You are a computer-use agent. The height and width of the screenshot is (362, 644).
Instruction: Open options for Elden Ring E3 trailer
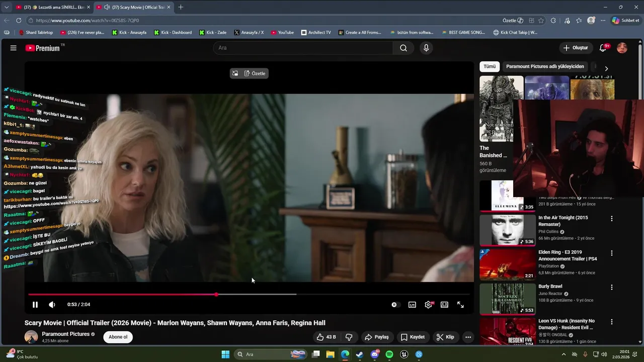[612, 253]
